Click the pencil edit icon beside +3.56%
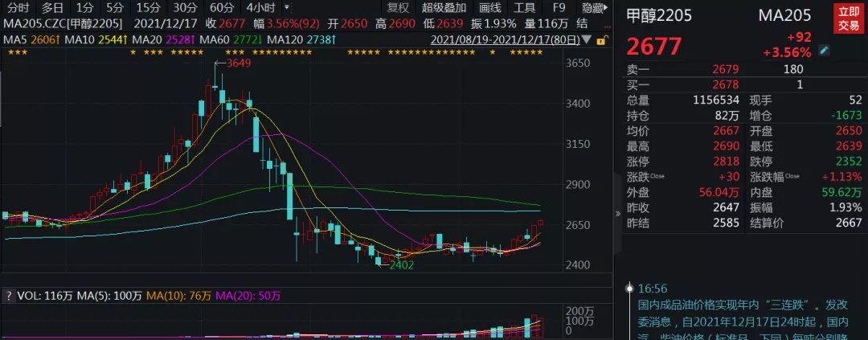This screenshot has width=868, height=340. point(824,51)
